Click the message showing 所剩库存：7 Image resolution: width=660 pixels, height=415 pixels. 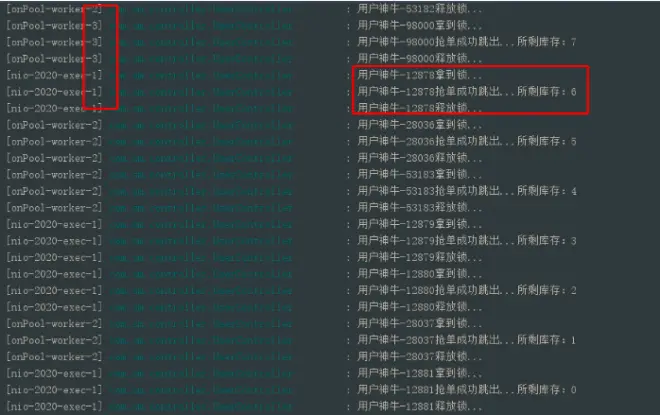pyautogui.click(x=467, y=42)
